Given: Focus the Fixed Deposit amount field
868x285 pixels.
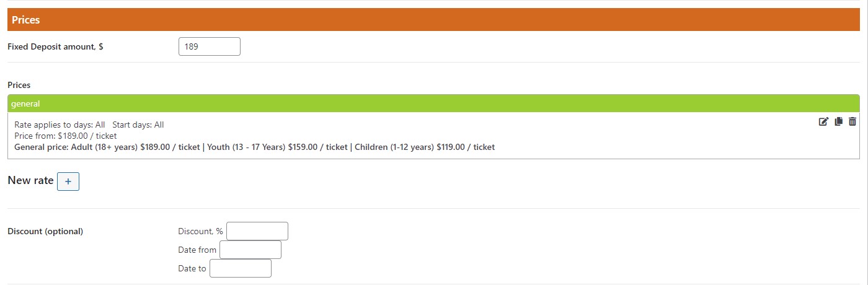Looking at the screenshot, I should 210,46.
